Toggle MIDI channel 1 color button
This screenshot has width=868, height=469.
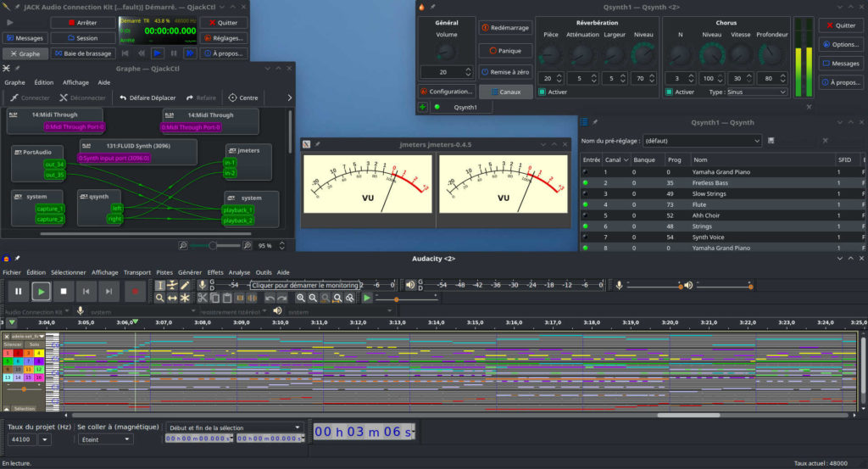8,353
